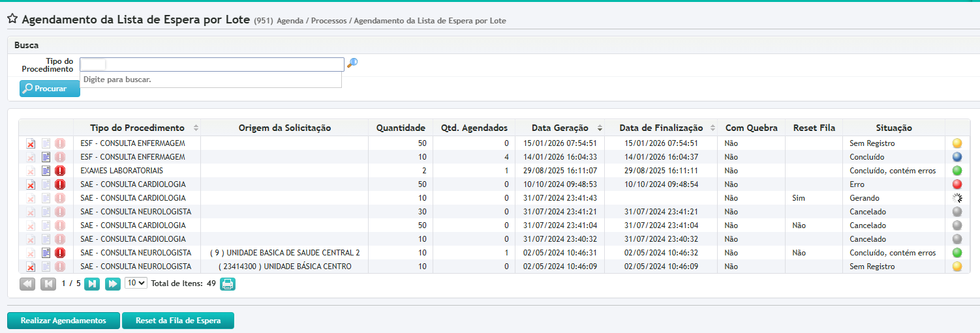Image resolution: width=980 pixels, height=333 pixels.
Task: Go to the next page of results
Action: tap(93, 283)
